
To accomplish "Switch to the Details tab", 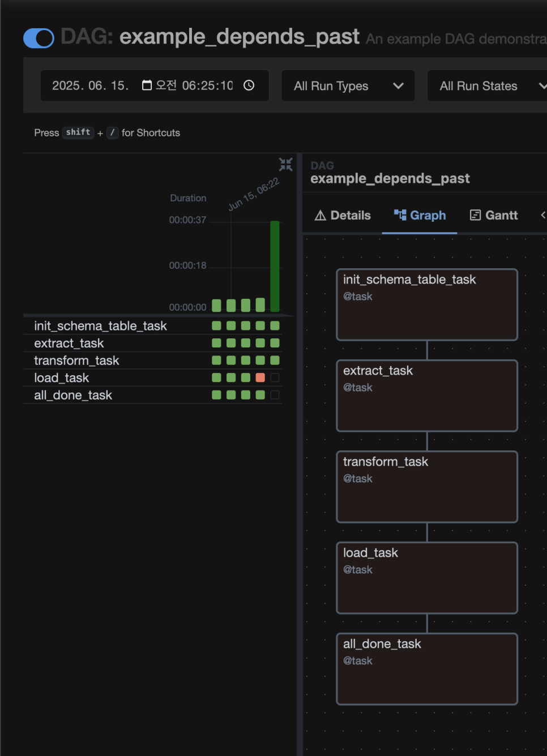I will click(343, 216).
